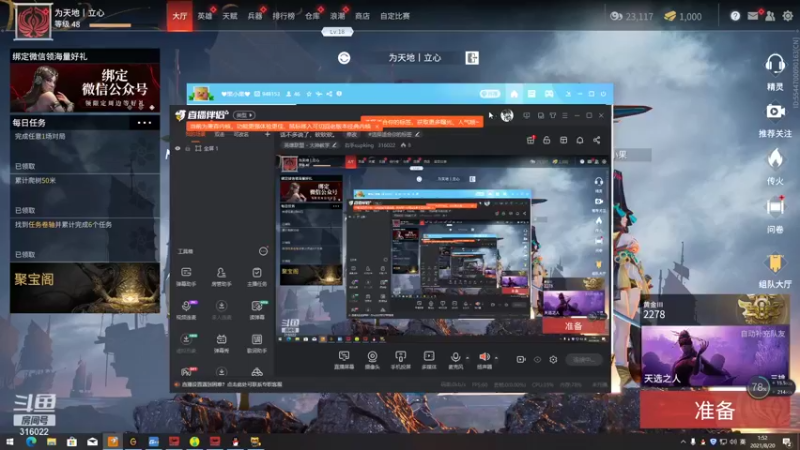Open the game help question-mark icon

tap(735, 16)
